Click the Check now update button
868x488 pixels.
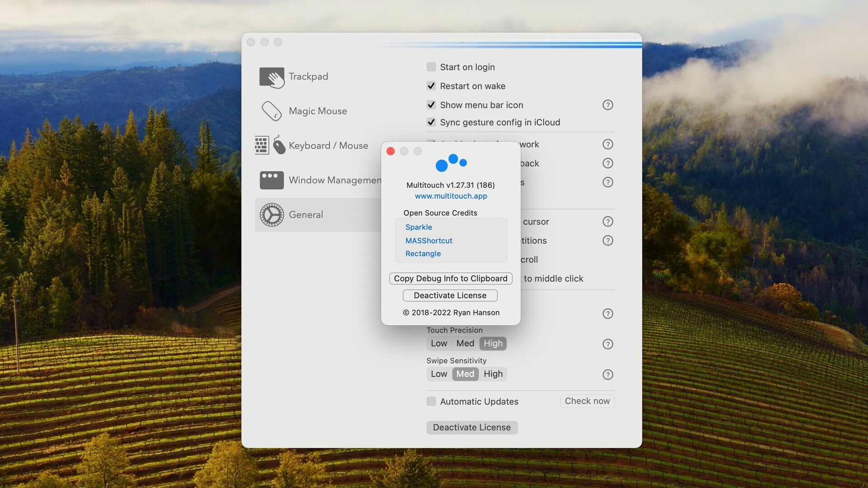coord(587,401)
